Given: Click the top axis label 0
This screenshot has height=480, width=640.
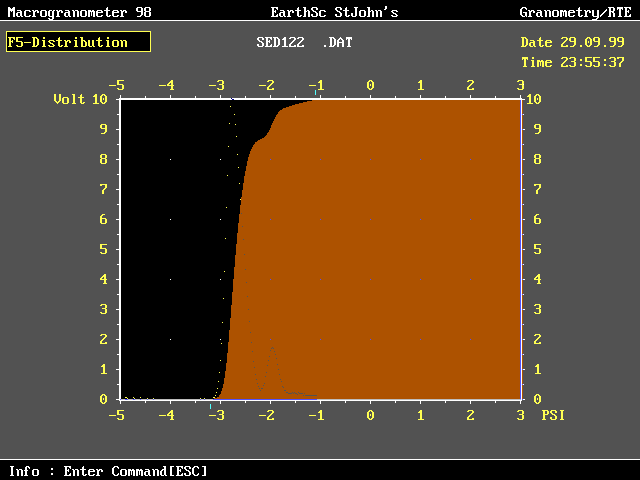Looking at the screenshot, I should [370, 85].
